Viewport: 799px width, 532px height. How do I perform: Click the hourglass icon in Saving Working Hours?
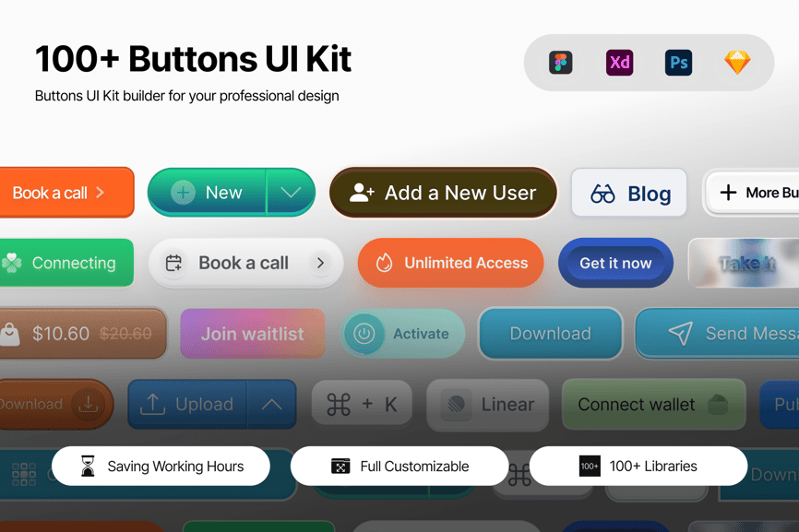coord(88,467)
